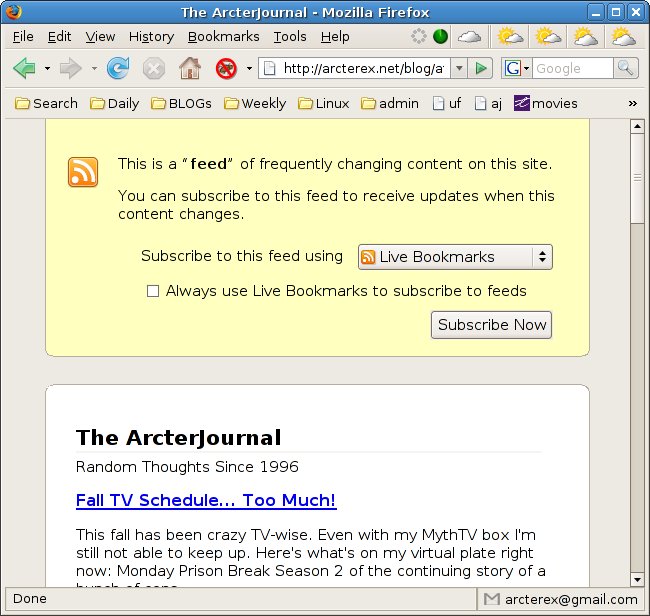Click the third sun-and-cloud forecast icon
This screenshot has height=616, width=650.
585,36
